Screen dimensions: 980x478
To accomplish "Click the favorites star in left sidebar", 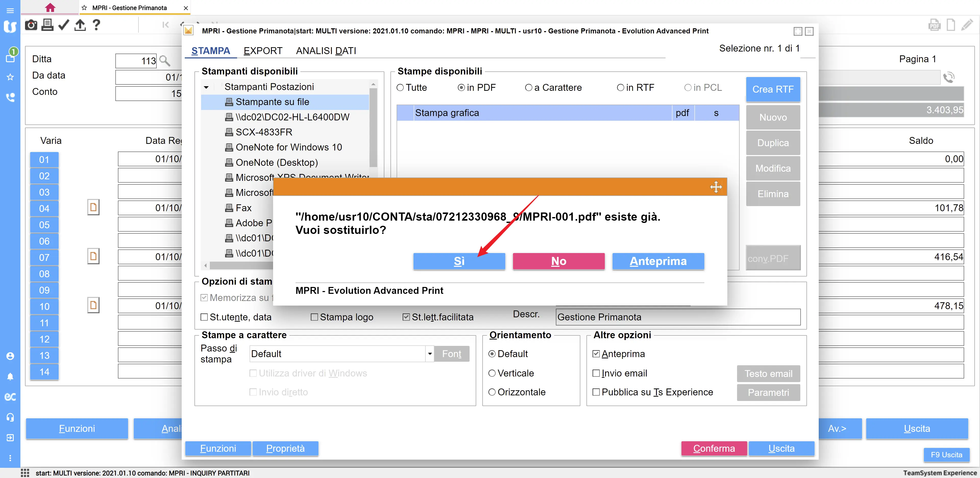I will (10, 77).
